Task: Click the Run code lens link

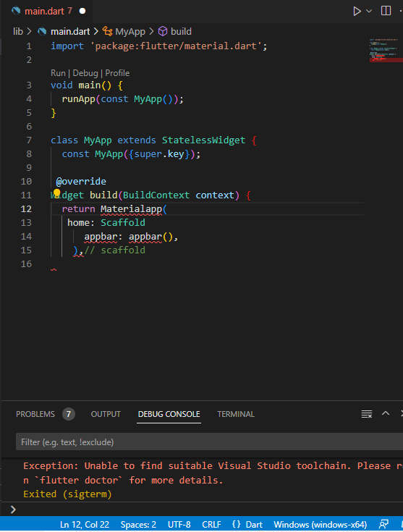Action: pyautogui.click(x=58, y=73)
